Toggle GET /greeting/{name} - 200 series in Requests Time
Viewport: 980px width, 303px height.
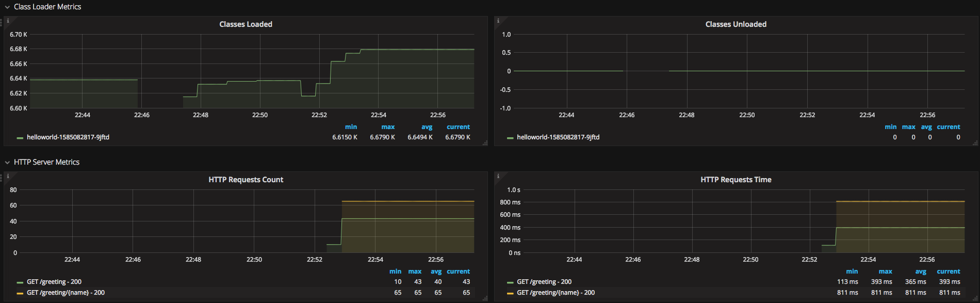(556, 293)
